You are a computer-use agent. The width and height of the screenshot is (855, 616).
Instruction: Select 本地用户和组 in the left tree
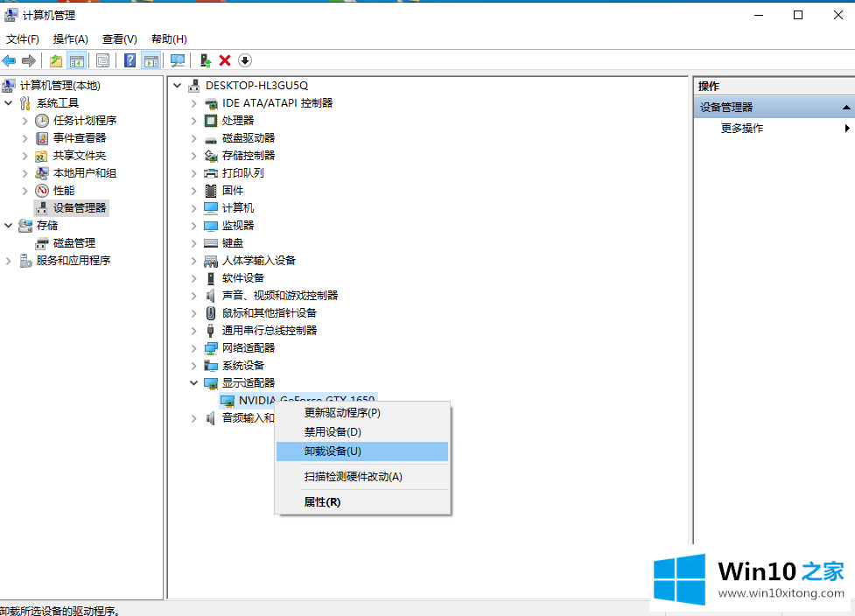tap(85, 172)
